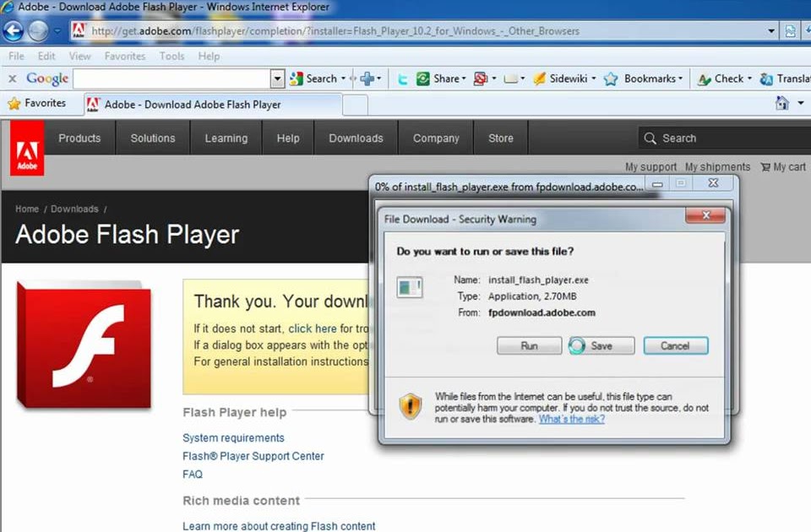Click the Share button on Google toolbar
The width and height of the screenshot is (811, 532).
[x=441, y=79]
